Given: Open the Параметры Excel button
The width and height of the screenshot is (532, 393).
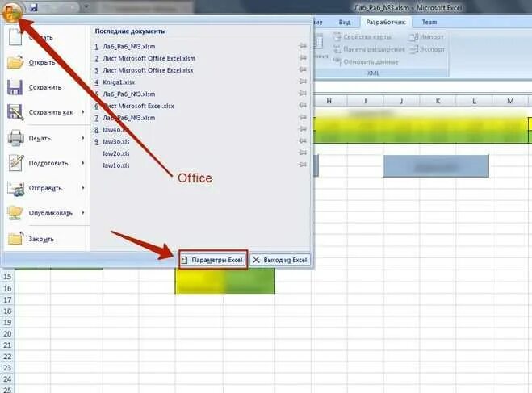Looking at the screenshot, I should coord(213,260).
